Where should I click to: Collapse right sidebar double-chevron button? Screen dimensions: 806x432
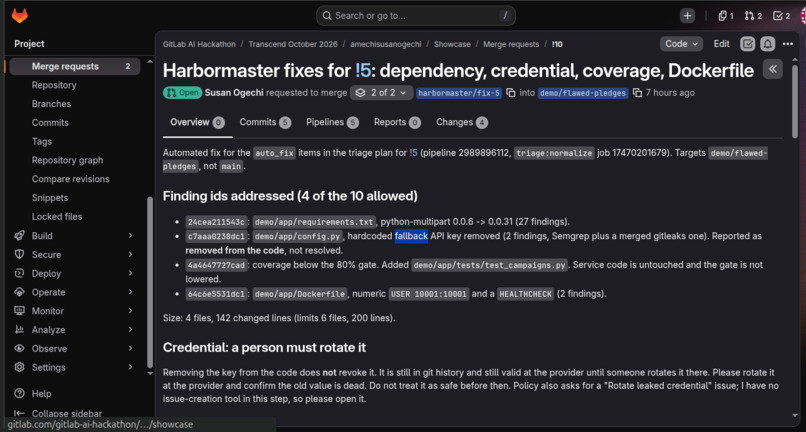(773, 69)
